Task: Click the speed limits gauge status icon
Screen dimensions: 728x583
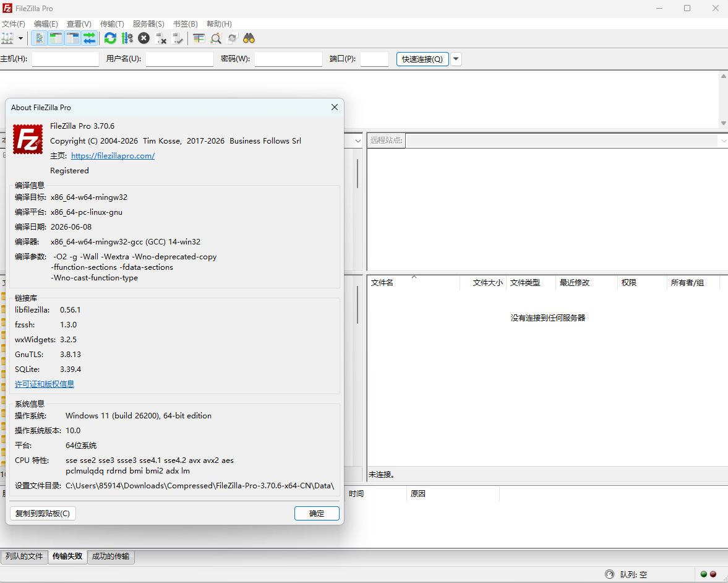Action: click(x=610, y=574)
